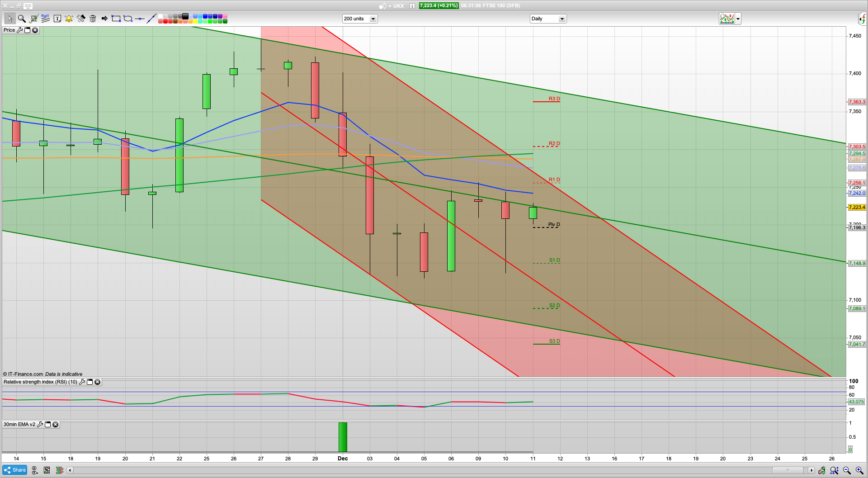This screenshot has width=868, height=478.
Task: Click the horizontal scrollbar handle
Action: 788,470
